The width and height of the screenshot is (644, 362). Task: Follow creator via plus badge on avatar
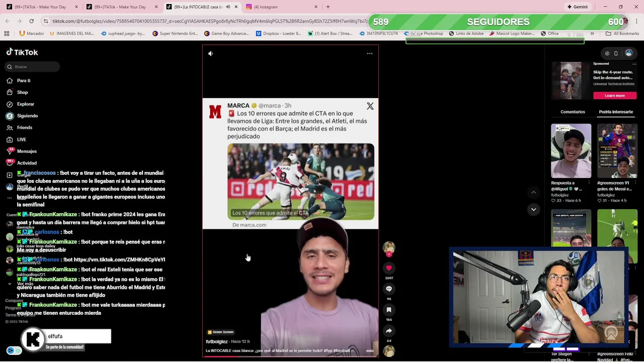pos(389,255)
